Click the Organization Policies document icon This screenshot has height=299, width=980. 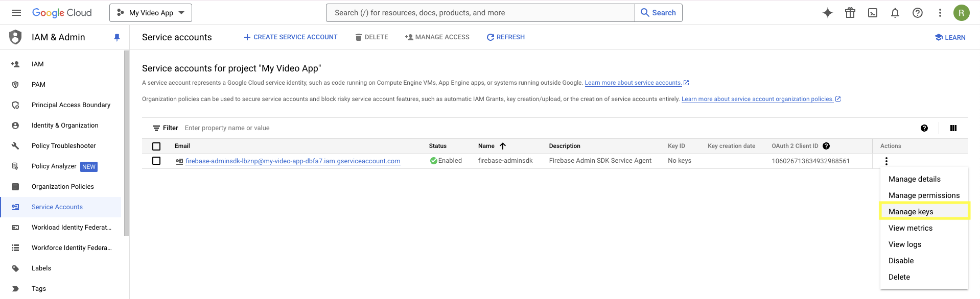coord(15,187)
